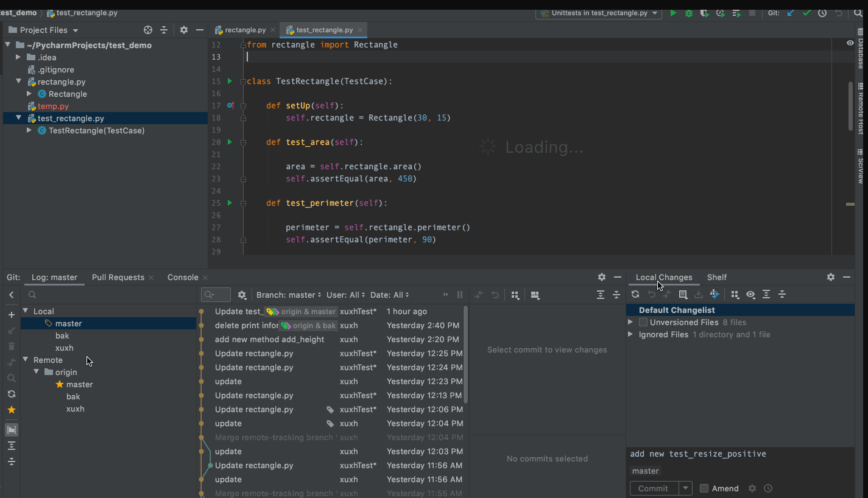The width and height of the screenshot is (868, 498).
Task: Hide the branches pane with left chevron
Action: (x=12, y=295)
